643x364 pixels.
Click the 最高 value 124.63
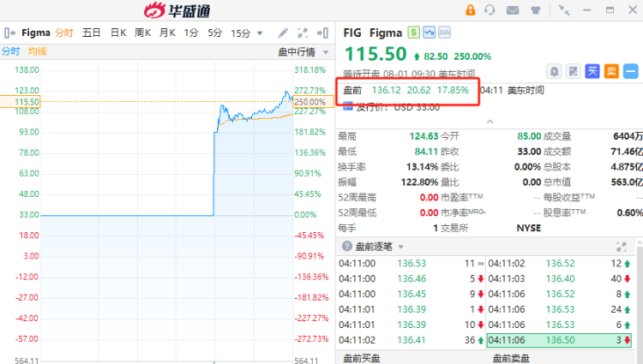(424, 136)
